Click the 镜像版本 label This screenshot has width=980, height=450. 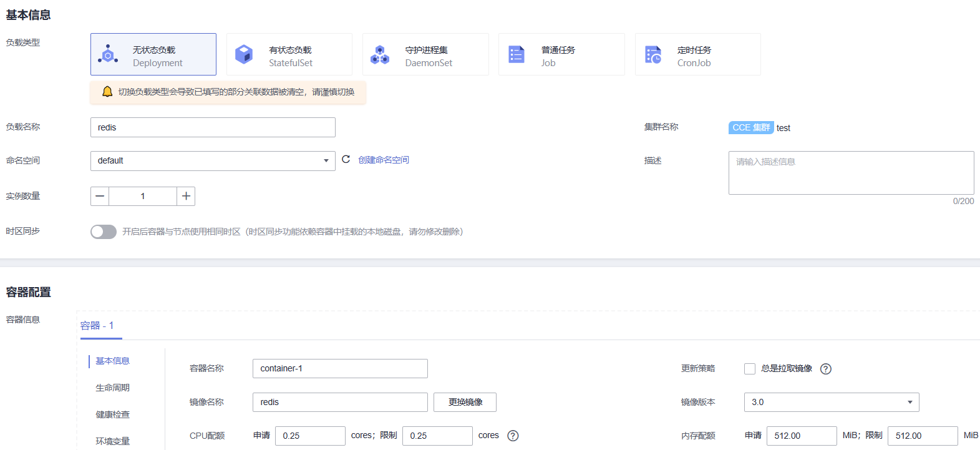tap(698, 402)
